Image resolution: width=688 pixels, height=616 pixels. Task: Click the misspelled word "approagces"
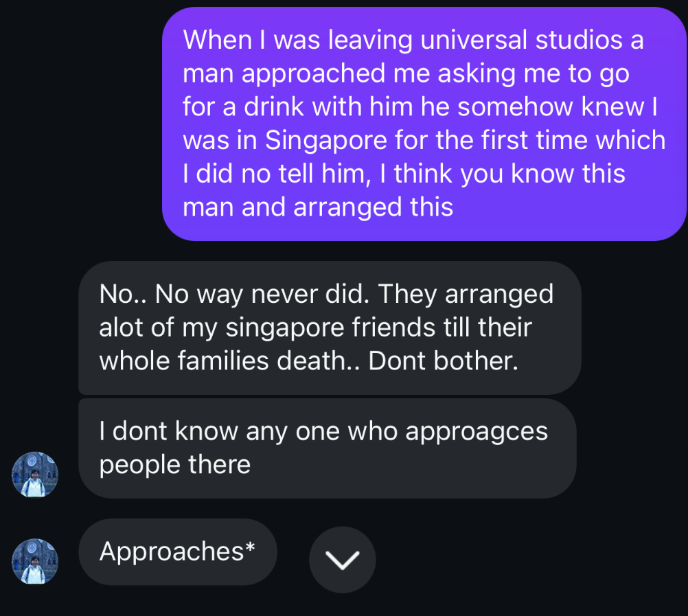tap(477, 431)
